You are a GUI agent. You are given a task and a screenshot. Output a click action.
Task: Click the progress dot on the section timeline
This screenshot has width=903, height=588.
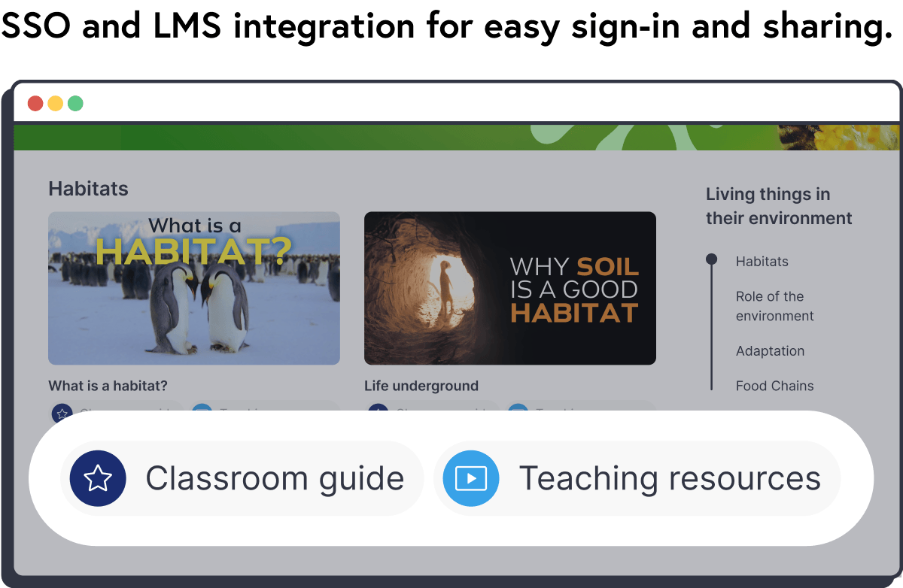click(711, 259)
